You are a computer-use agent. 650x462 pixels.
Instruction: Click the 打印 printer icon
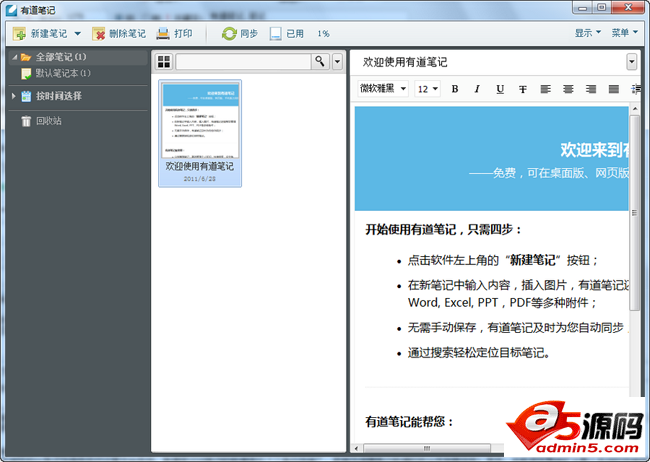(x=163, y=33)
